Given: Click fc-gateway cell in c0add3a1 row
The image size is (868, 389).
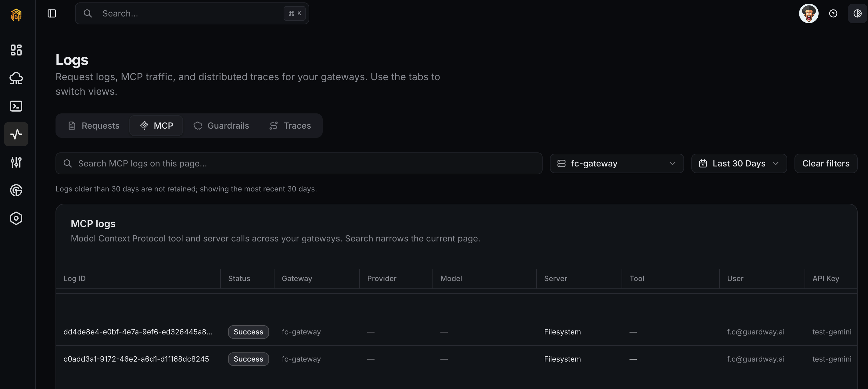Looking at the screenshot, I should (x=301, y=359).
